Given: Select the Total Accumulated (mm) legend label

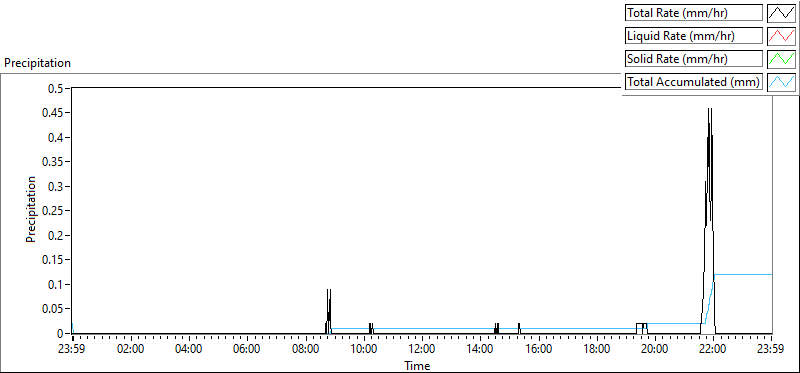Looking at the screenshot, I should pos(694,82).
